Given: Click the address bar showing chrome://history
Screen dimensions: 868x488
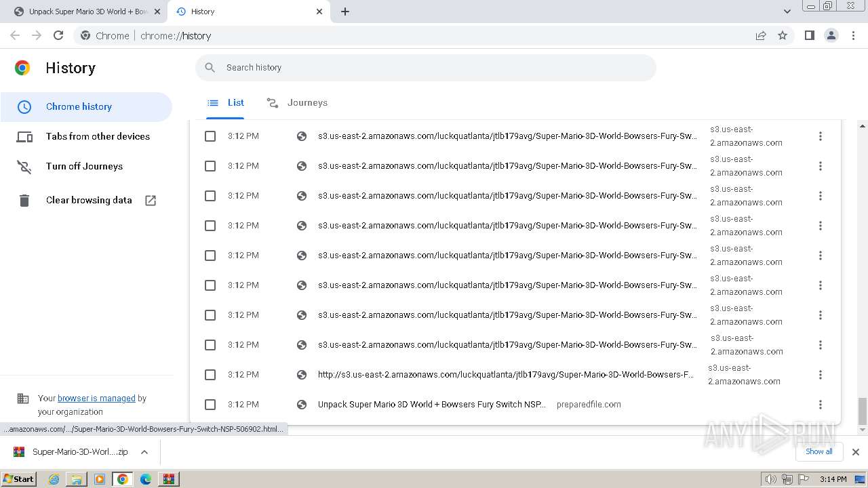Looking at the screenshot, I should click(414, 35).
